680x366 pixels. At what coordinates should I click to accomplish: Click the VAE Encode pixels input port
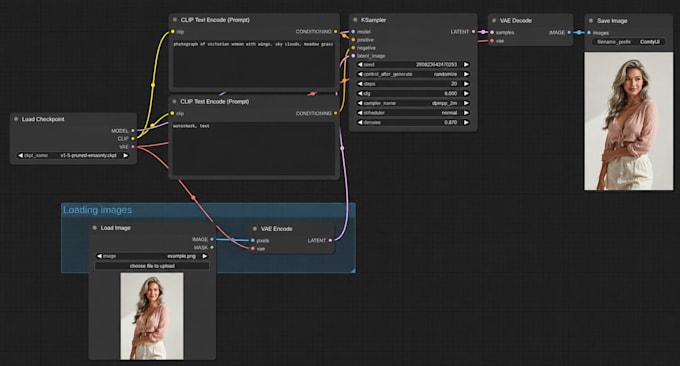(x=253, y=240)
